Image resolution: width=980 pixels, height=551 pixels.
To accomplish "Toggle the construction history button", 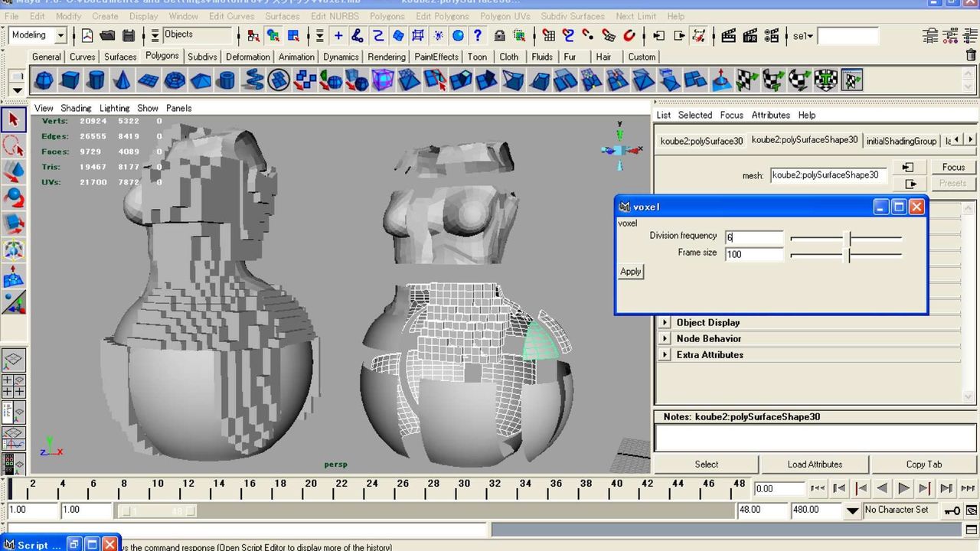I will tap(699, 35).
